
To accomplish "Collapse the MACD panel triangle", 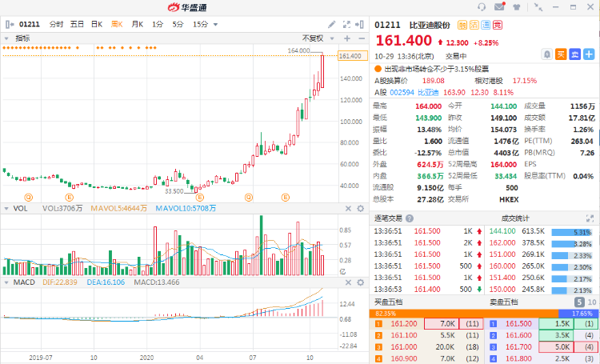I will pos(6,282).
